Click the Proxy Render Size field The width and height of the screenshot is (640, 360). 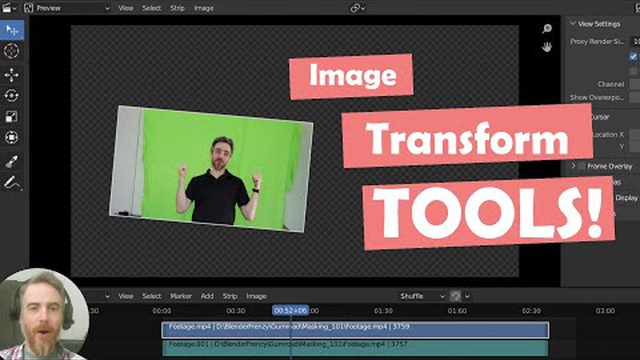click(635, 41)
